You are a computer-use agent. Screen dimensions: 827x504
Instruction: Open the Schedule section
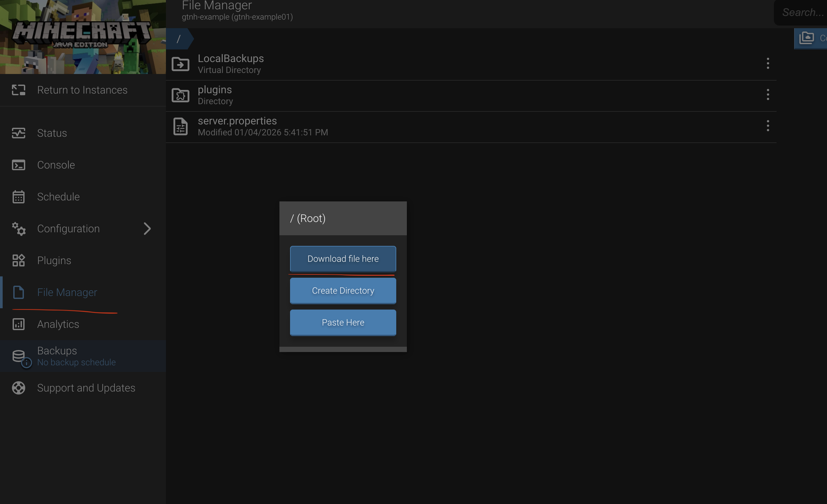click(58, 197)
